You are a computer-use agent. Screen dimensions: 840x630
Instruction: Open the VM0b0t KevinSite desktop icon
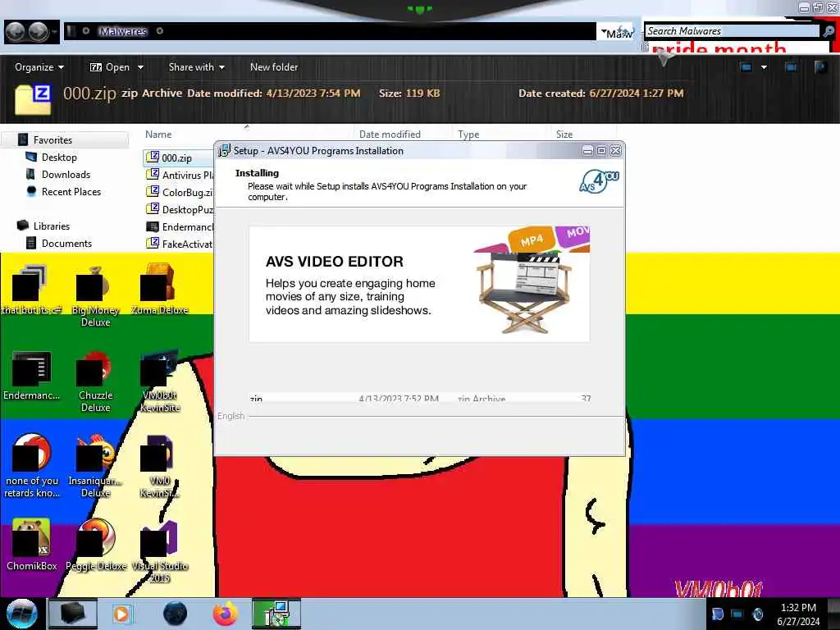point(160,382)
